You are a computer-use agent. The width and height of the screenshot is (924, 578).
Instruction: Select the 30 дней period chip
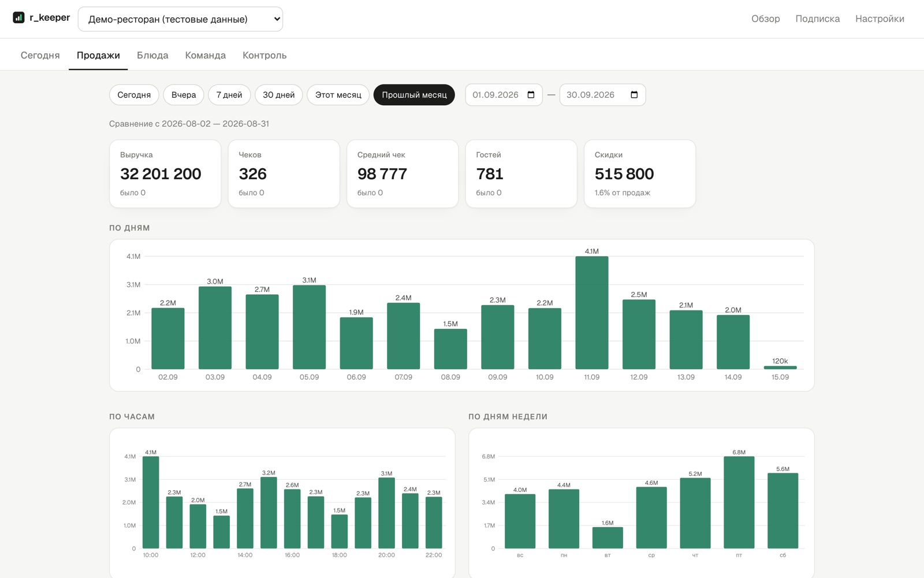(x=279, y=95)
